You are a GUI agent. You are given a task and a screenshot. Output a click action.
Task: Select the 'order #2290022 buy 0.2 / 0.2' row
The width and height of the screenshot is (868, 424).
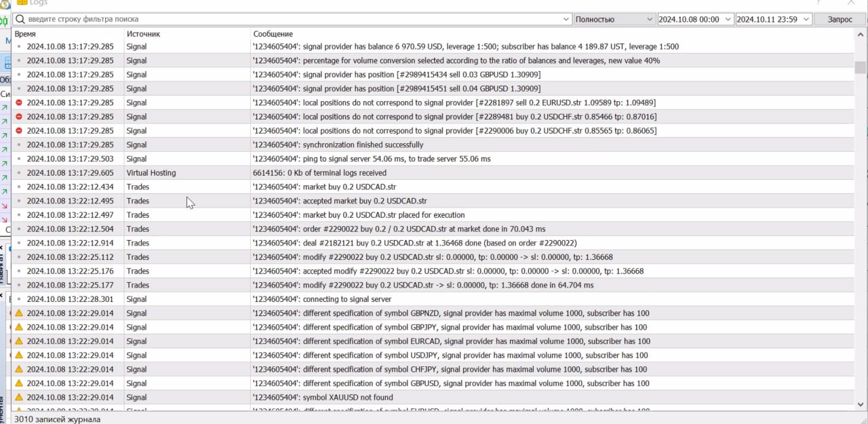(x=433, y=229)
